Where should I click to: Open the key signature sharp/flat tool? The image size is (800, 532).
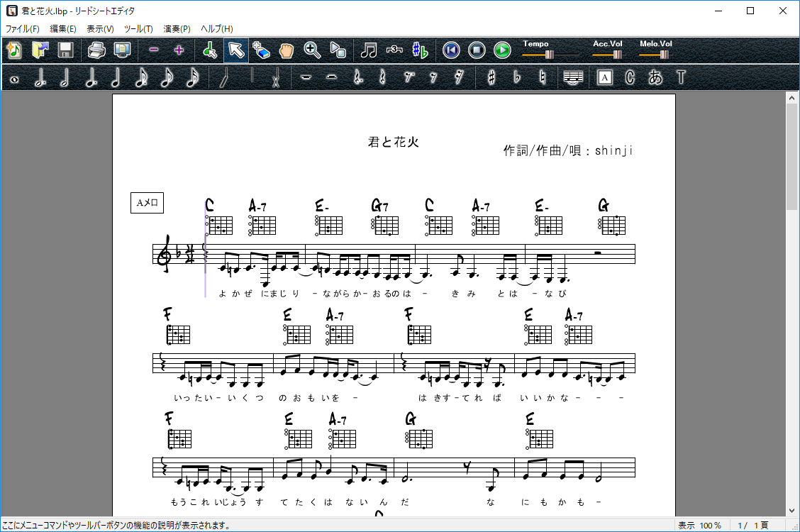420,50
